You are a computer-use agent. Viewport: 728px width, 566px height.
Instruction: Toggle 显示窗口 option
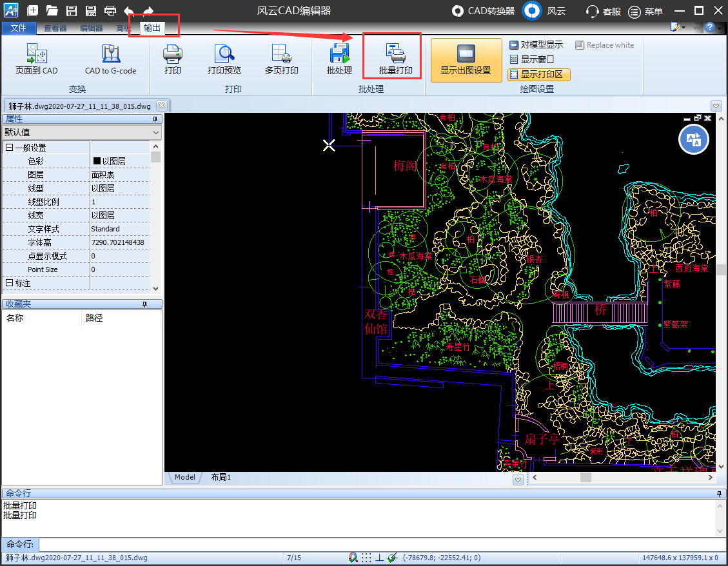tap(532, 59)
